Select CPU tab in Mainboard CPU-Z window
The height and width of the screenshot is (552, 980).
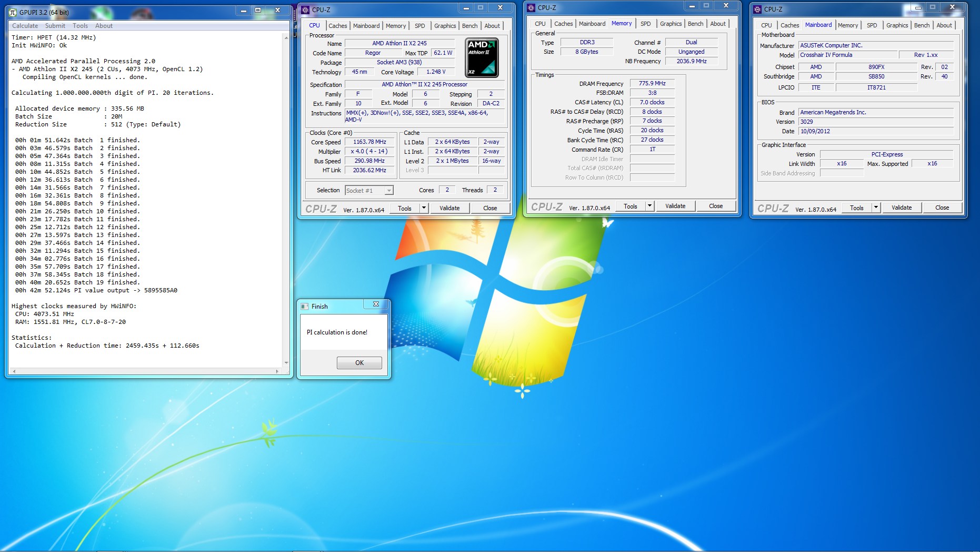tap(767, 25)
